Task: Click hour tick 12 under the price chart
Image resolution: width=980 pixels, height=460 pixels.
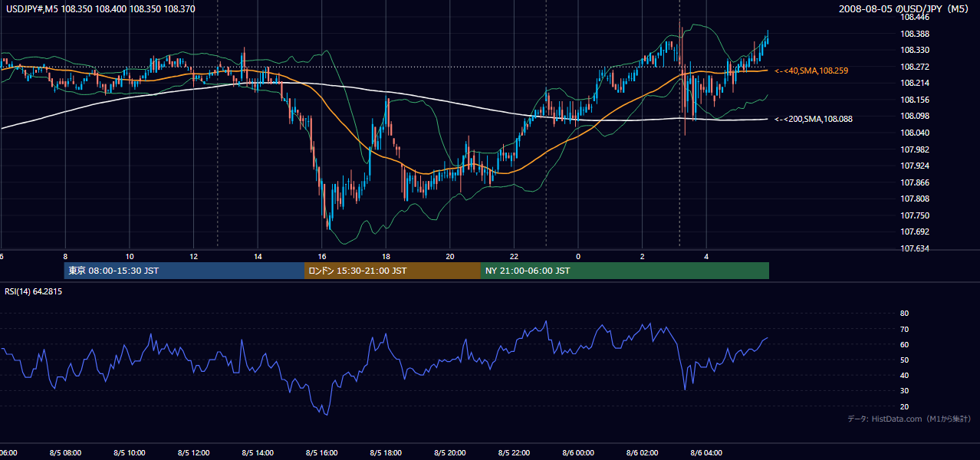Action: pyautogui.click(x=193, y=256)
